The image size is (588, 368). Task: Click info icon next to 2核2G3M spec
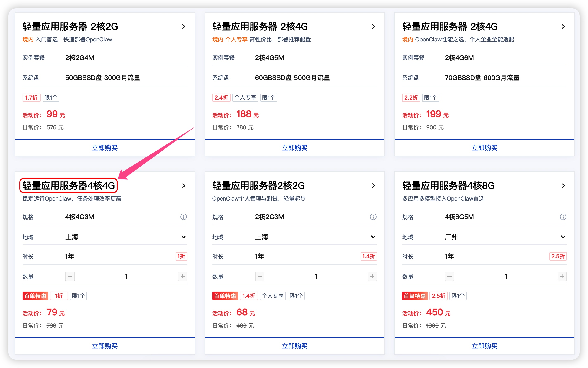point(373,217)
